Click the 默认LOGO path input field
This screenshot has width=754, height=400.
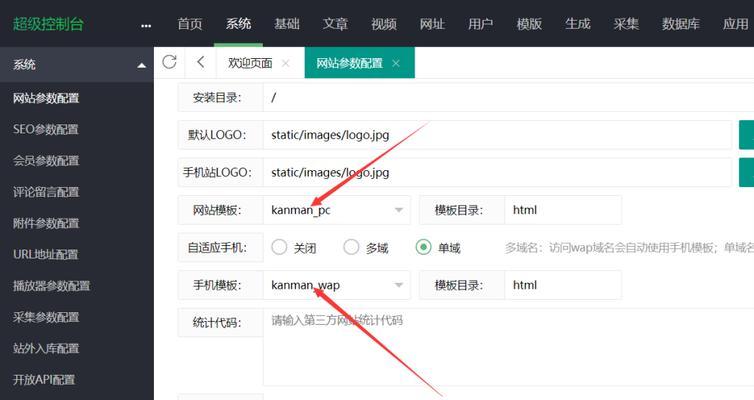(497, 135)
